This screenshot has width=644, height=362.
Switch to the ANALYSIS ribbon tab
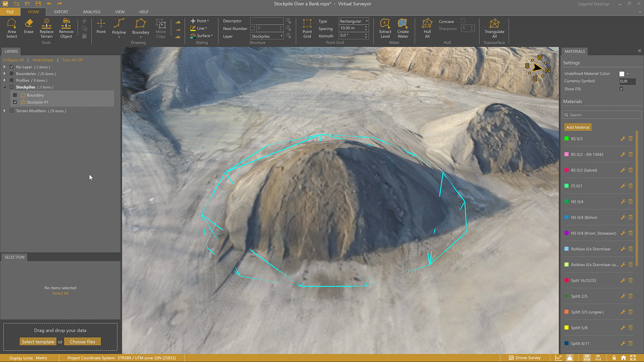tap(92, 12)
